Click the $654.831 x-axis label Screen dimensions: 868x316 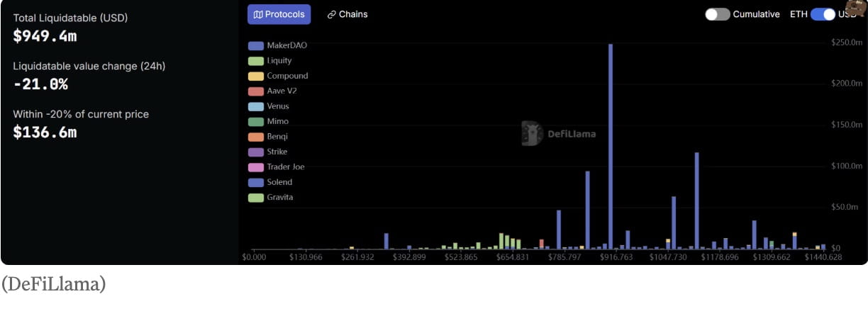coord(513,257)
